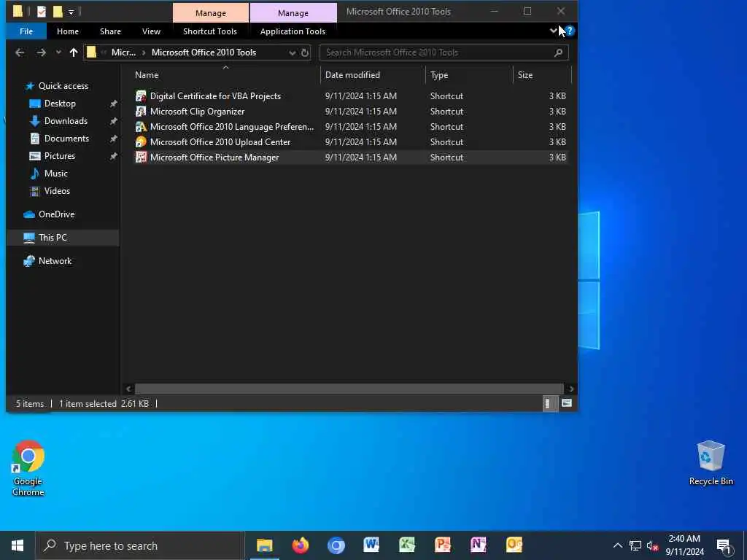This screenshot has width=747, height=560.
Task: Select the Office 2010 Upload Center icon
Action: click(141, 142)
